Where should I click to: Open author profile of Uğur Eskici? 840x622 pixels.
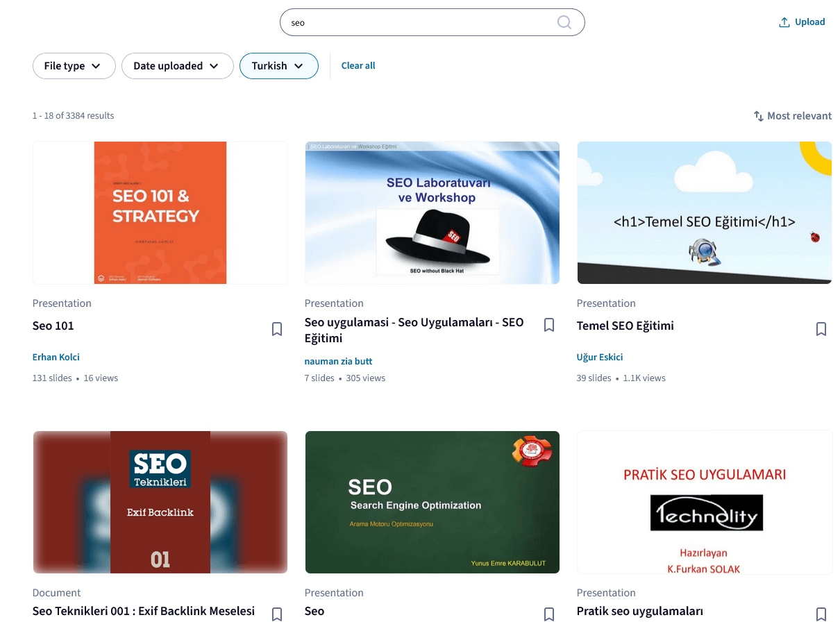pos(599,357)
